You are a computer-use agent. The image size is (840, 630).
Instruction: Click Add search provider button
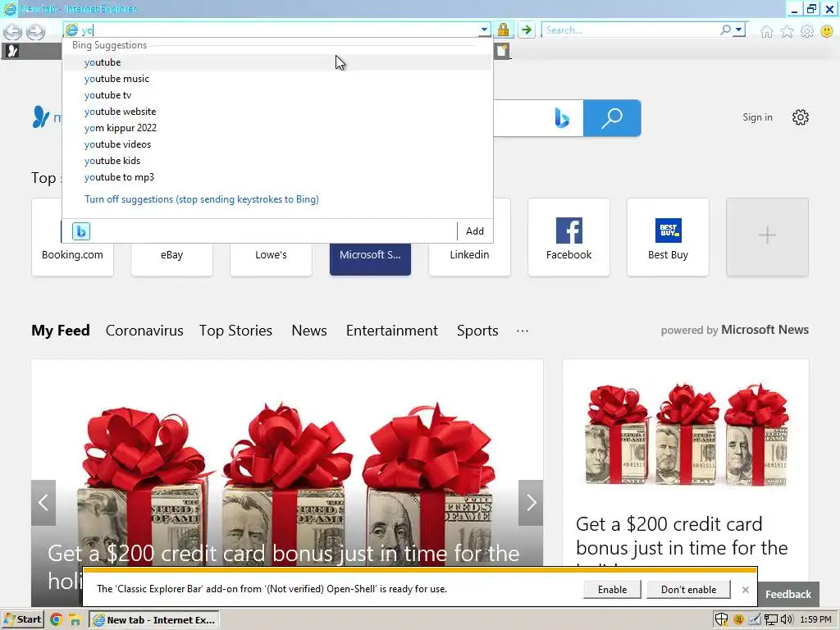pyautogui.click(x=475, y=231)
